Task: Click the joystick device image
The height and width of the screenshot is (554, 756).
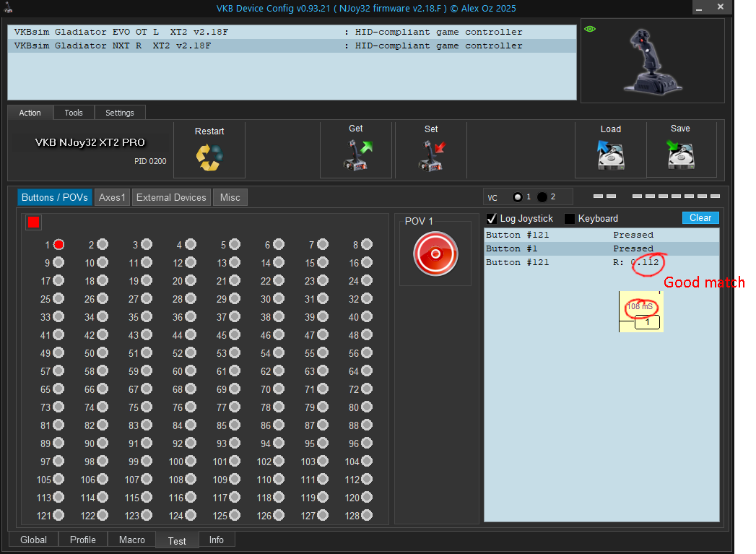Action: pyautogui.click(x=652, y=61)
